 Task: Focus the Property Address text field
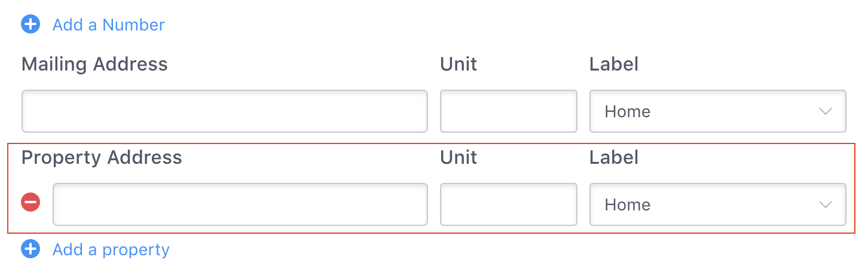click(x=240, y=204)
